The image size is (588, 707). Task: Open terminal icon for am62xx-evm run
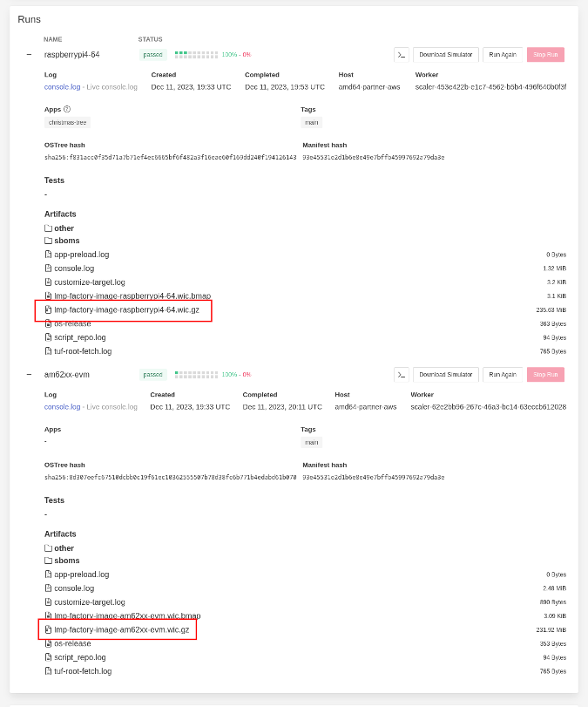tap(401, 374)
